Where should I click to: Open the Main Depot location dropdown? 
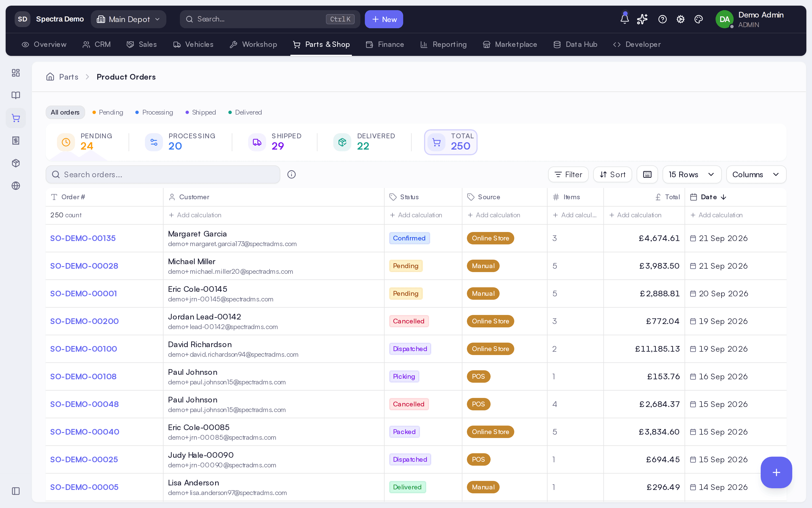(129, 19)
